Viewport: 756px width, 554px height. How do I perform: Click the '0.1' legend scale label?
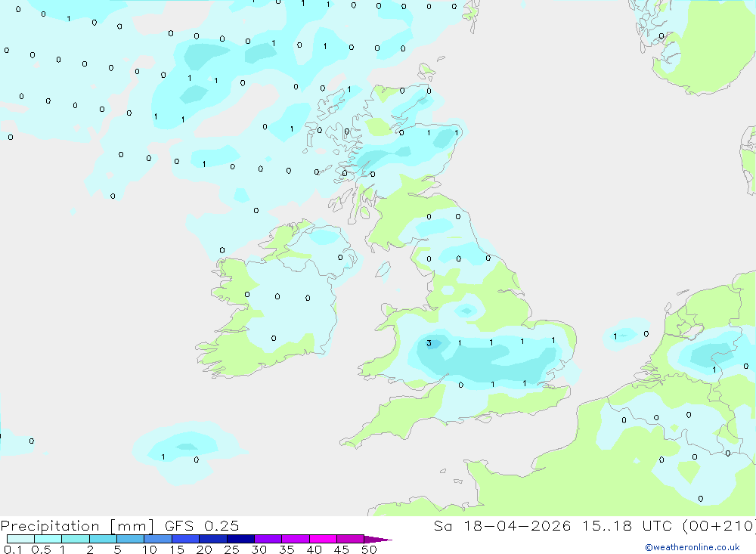click(x=12, y=549)
